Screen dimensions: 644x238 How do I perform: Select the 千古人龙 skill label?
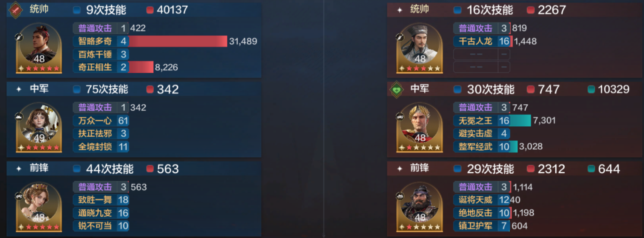pos(475,41)
